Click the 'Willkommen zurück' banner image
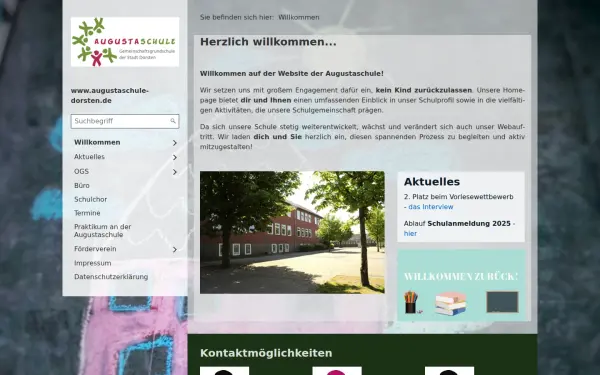The width and height of the screenshot is (600, 375). point(461,285)
